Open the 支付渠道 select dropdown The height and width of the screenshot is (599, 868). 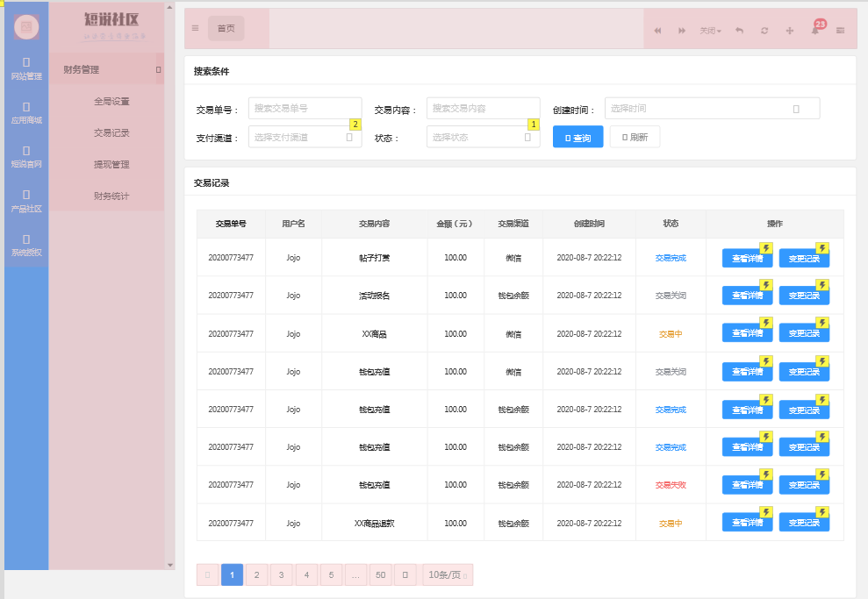(305, 137)
